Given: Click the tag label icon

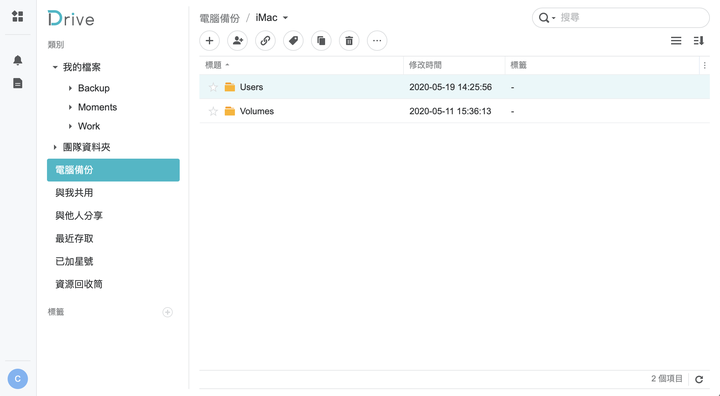Looking at the screenshot, I should pos(293,41).
